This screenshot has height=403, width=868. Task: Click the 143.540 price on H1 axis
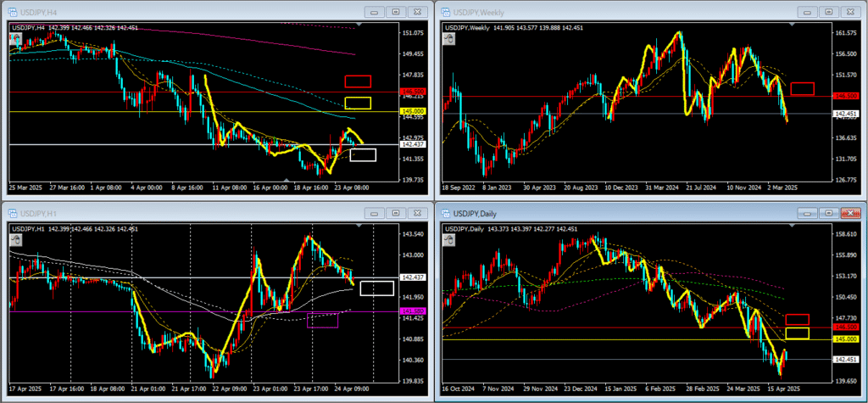point(413,234)
